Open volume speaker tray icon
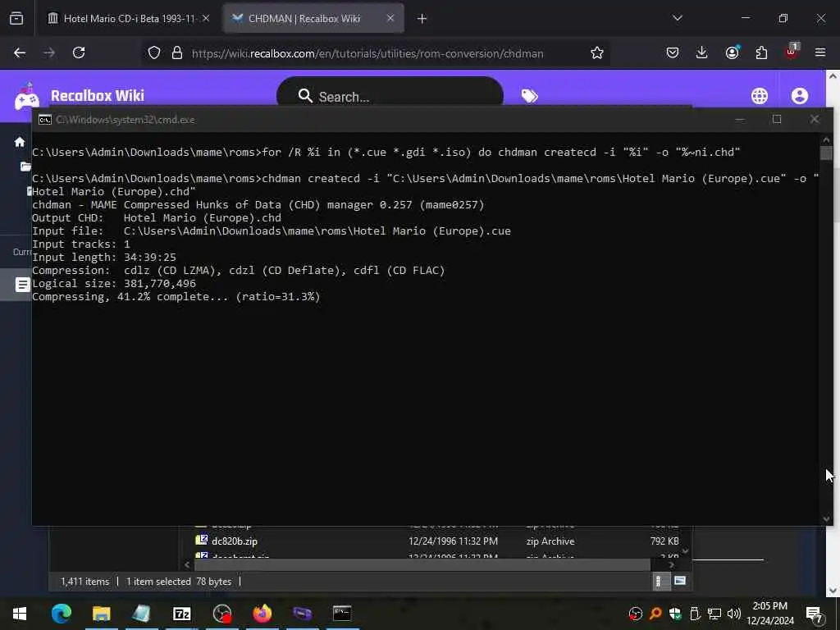This screenshot has height=630, width=840. point(734,614)
